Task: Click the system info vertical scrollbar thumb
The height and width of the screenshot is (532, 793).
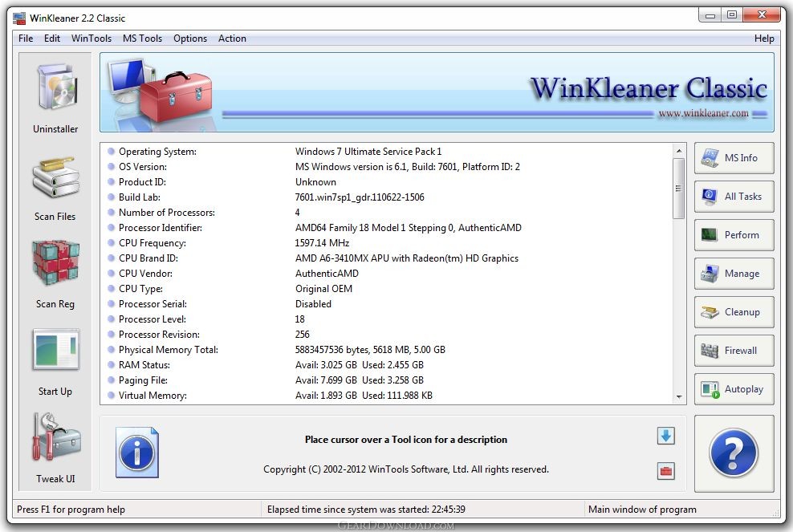Action: click(x=679, y=188)
